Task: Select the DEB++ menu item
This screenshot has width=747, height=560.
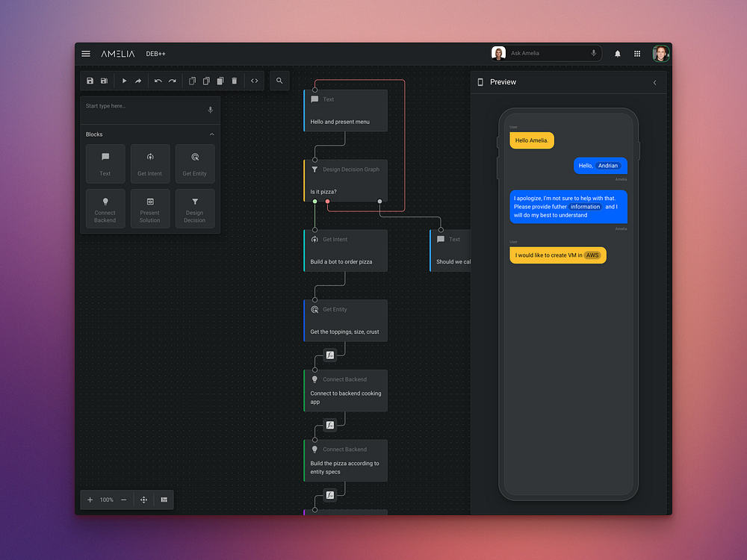Action: 155,53
